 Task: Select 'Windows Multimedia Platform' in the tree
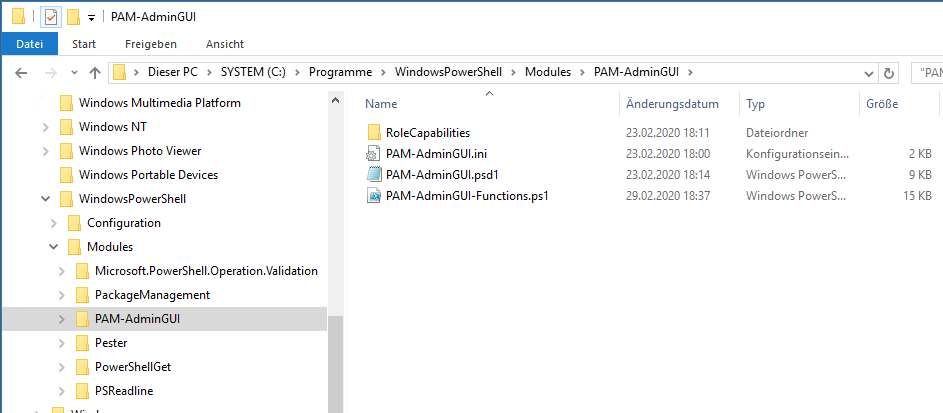tap(159, 103)
